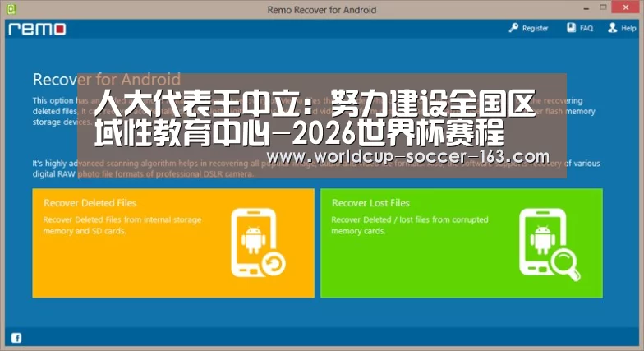
Task: Open the Facebook icon in bottom bar
Action: (x=16, y=338)
